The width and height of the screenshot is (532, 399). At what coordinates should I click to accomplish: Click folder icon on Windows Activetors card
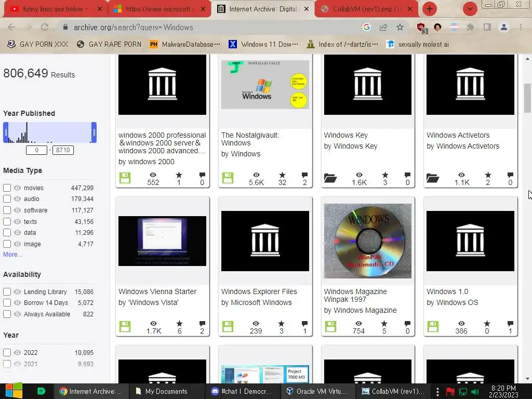click(x=433, y=178)
